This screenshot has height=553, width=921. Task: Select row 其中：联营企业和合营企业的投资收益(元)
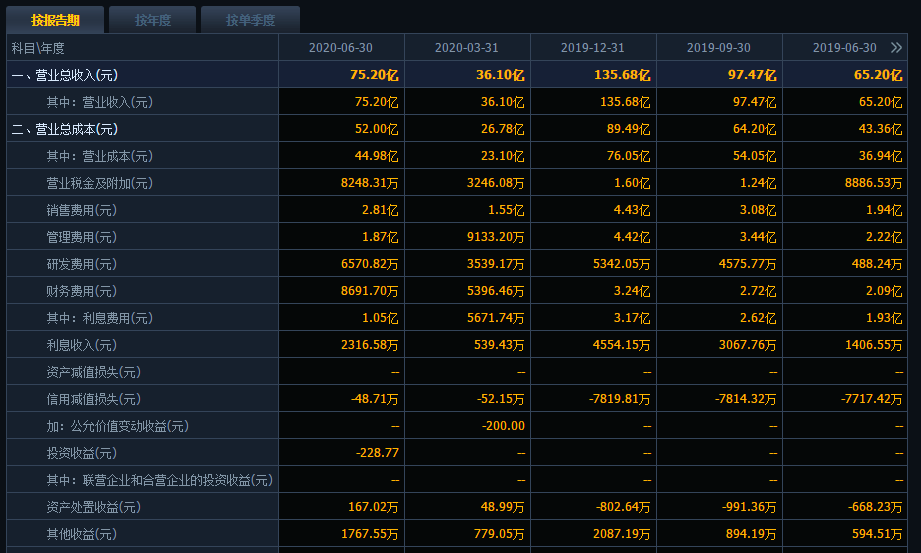coord(457,480)
